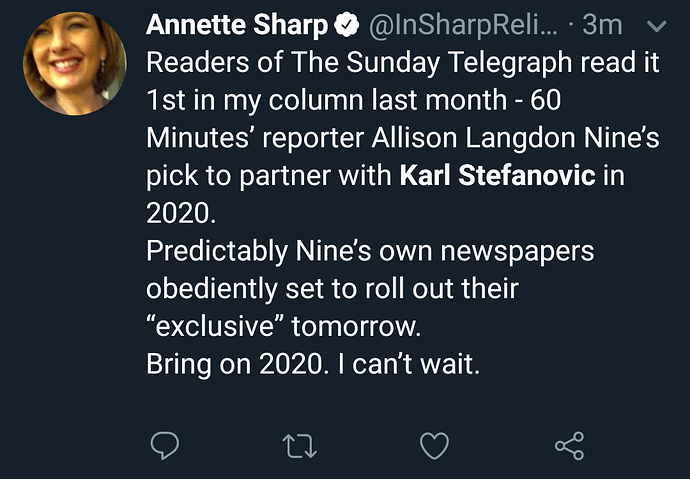Click the line "Bring on 2020. I can't wait."
690x479 pixels.
tap(314, 365)
